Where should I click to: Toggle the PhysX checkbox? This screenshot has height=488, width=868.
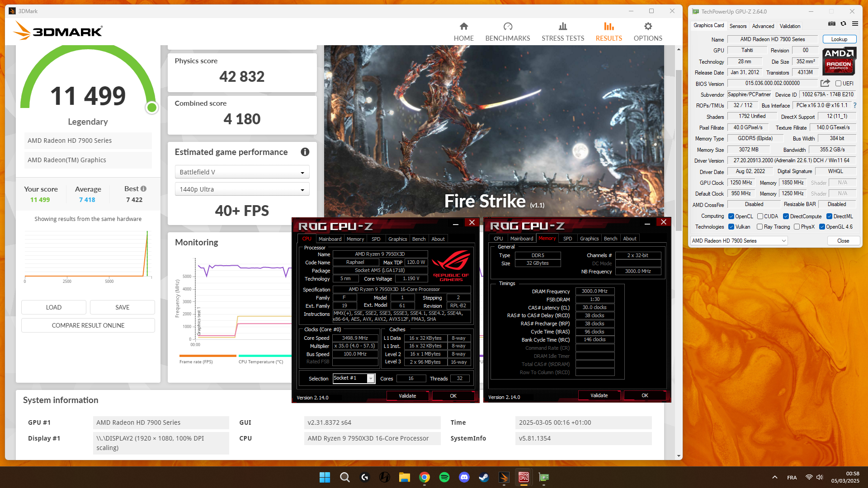point(797,227)
